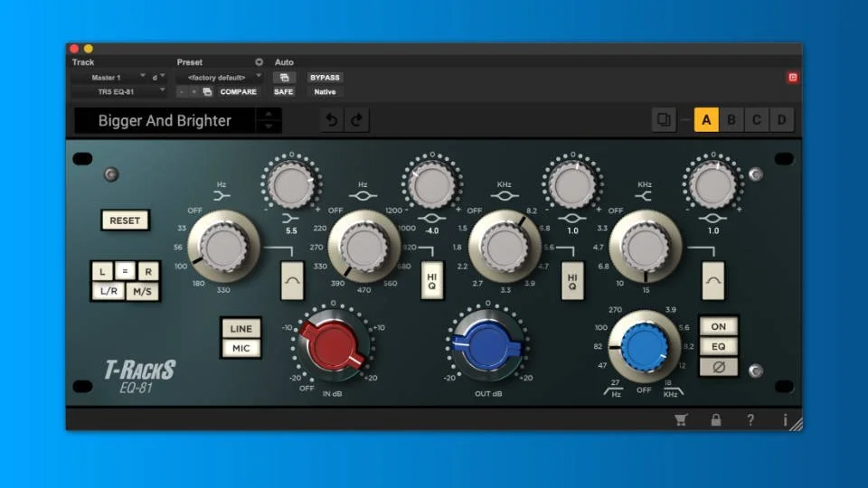This screenshot has width=868, height=488.
Task: Select LINE input mode
Action: pos(241,329)
